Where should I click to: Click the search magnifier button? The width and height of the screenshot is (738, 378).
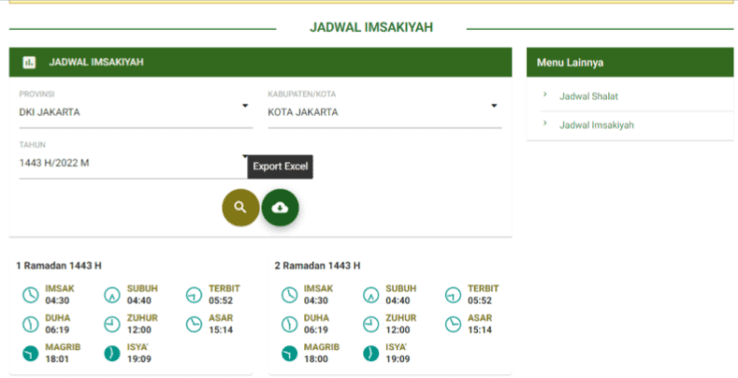[x=241, y=208]
